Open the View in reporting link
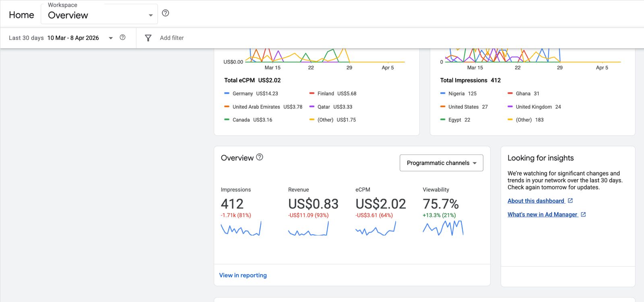Image resolution: width=644 pixels, height=302 pixels. coord(243,275)
